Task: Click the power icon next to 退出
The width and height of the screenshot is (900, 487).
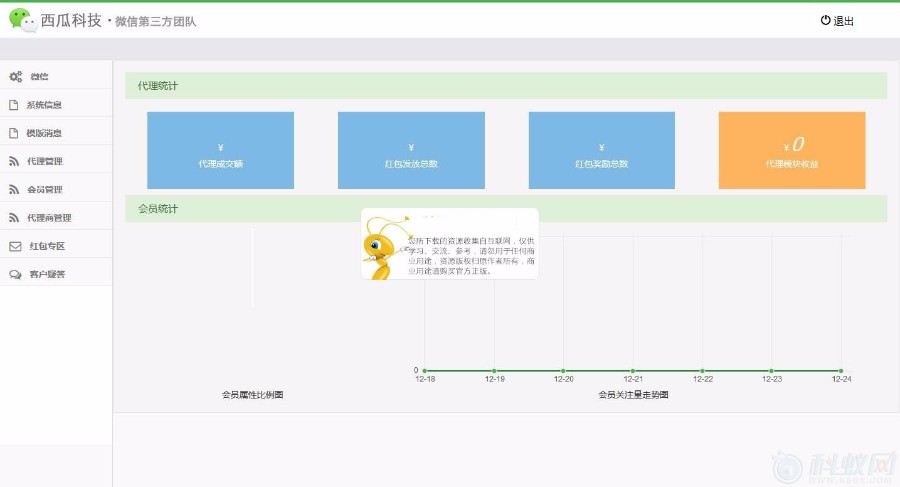Action: [825, 20]
